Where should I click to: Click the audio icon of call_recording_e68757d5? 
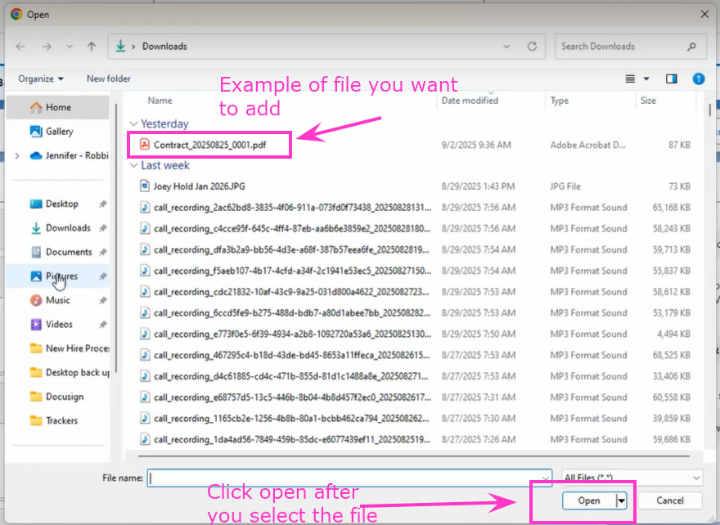coord(145,397)
